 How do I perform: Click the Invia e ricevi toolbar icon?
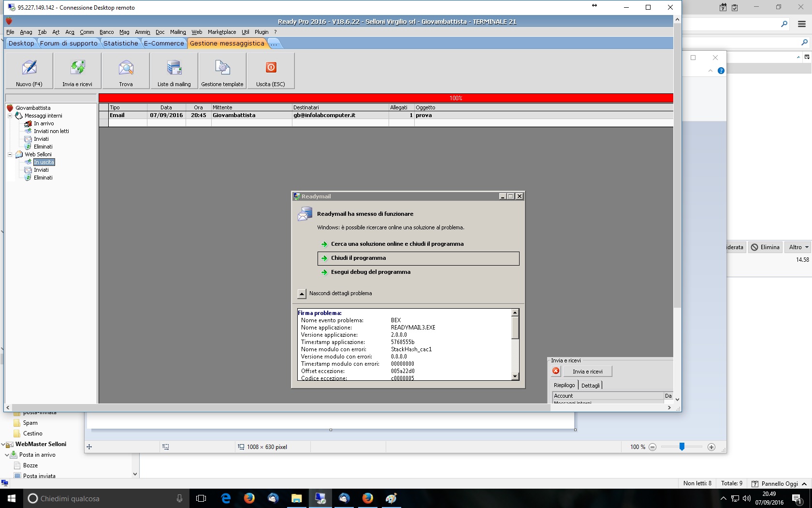coord(77,71)
